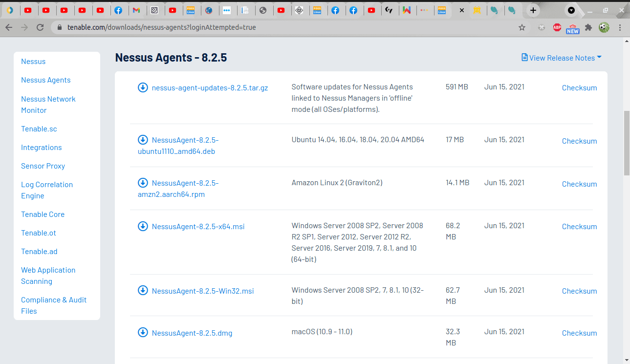View Checksum for Amazon Linux 2 rpm
Screen dimensions: 630x364
579,184
